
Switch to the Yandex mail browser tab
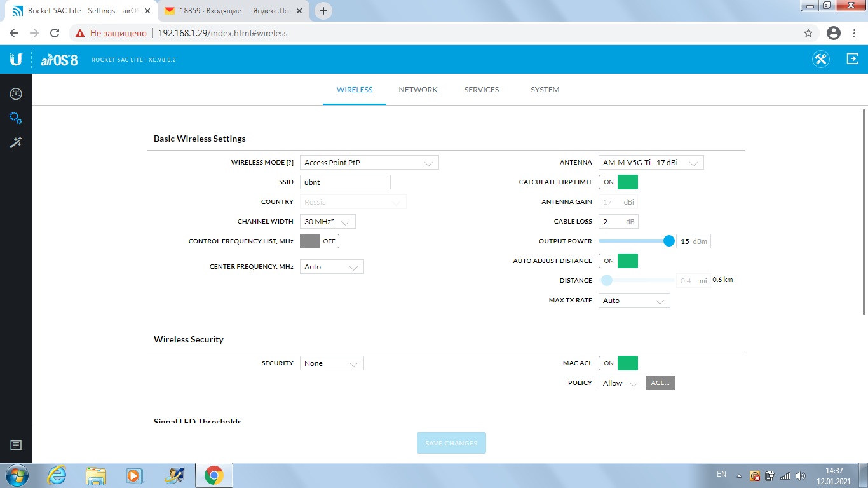[x=233, y=11]
